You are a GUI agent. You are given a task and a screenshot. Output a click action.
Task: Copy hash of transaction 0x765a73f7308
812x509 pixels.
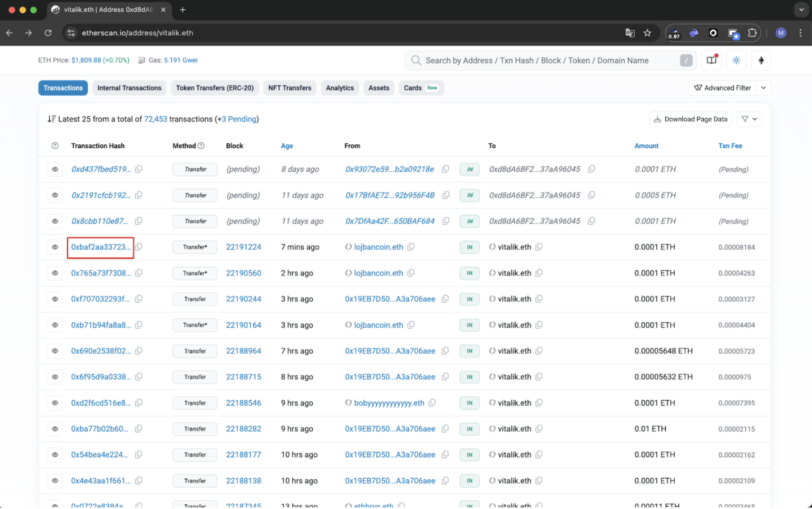click(x=139, y=273)
